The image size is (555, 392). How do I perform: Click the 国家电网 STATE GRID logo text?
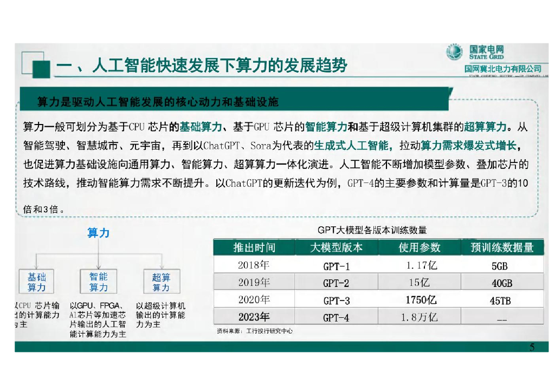(x=486, y=53)
